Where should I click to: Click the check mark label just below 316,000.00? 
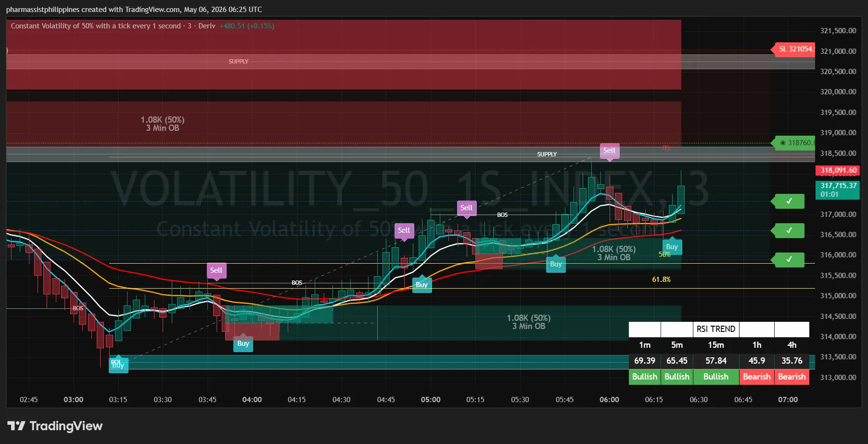click(789, 260)
